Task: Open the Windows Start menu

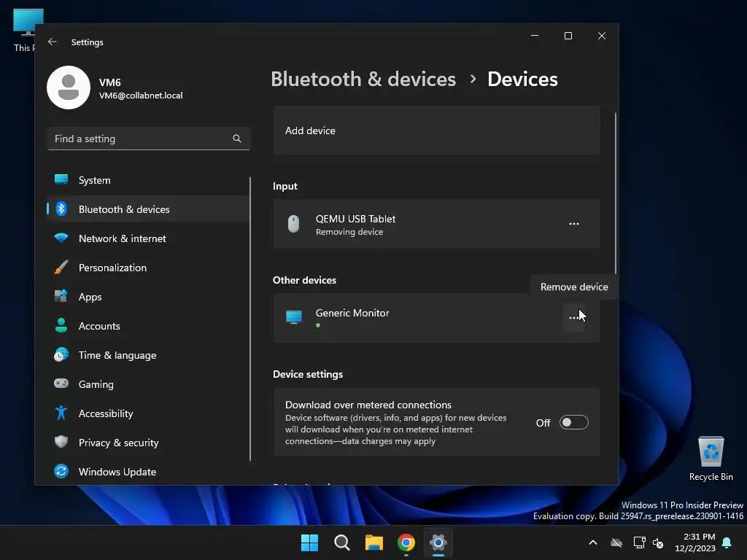Action: coord(309,542)
